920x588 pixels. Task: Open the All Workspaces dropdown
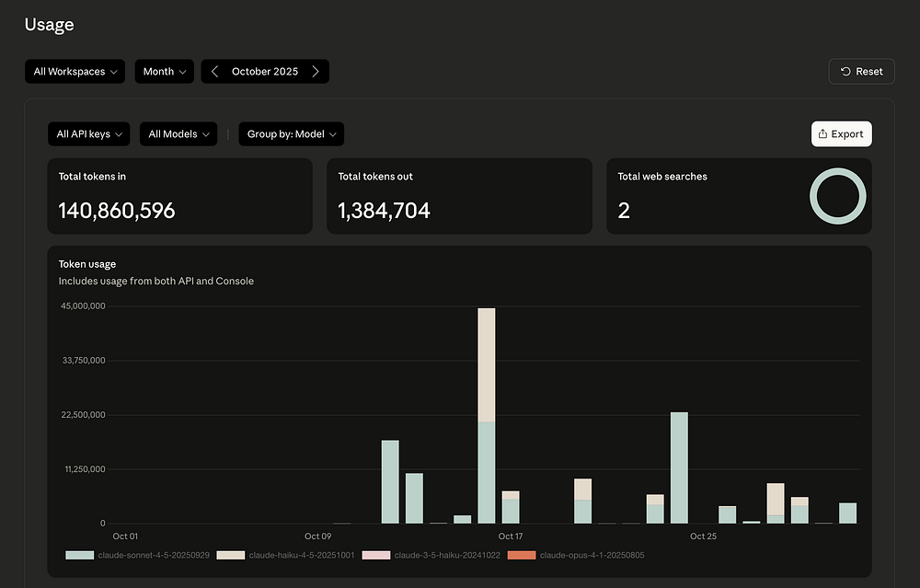coord(75,72)
